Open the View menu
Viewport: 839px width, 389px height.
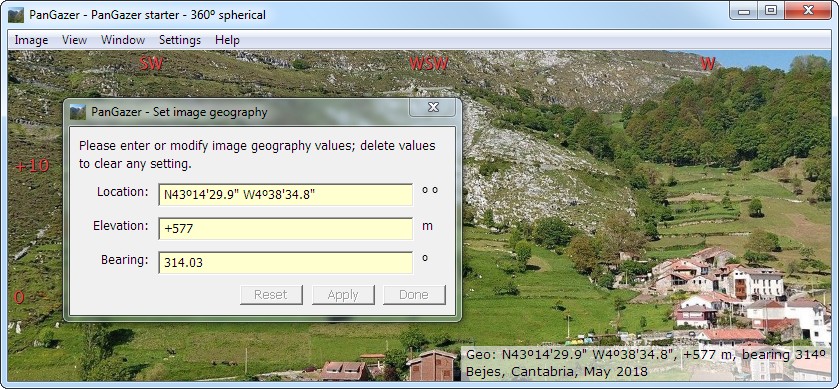(x=74, y=40)
